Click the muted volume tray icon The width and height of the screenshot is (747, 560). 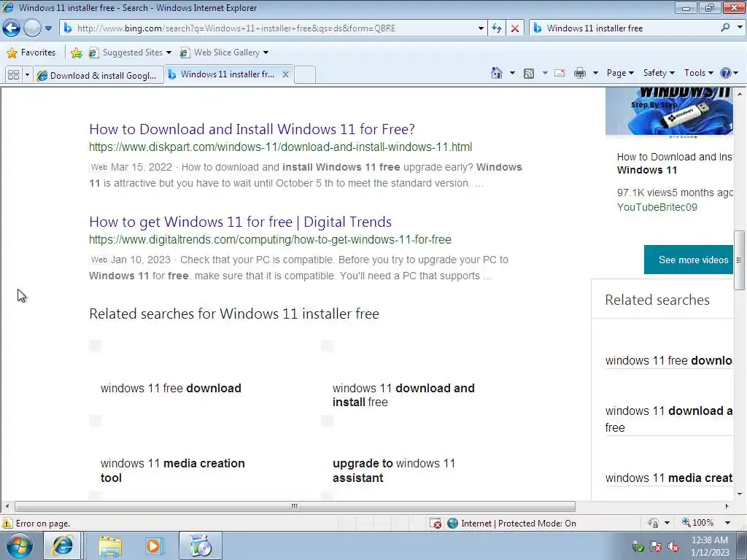[673, 546]
